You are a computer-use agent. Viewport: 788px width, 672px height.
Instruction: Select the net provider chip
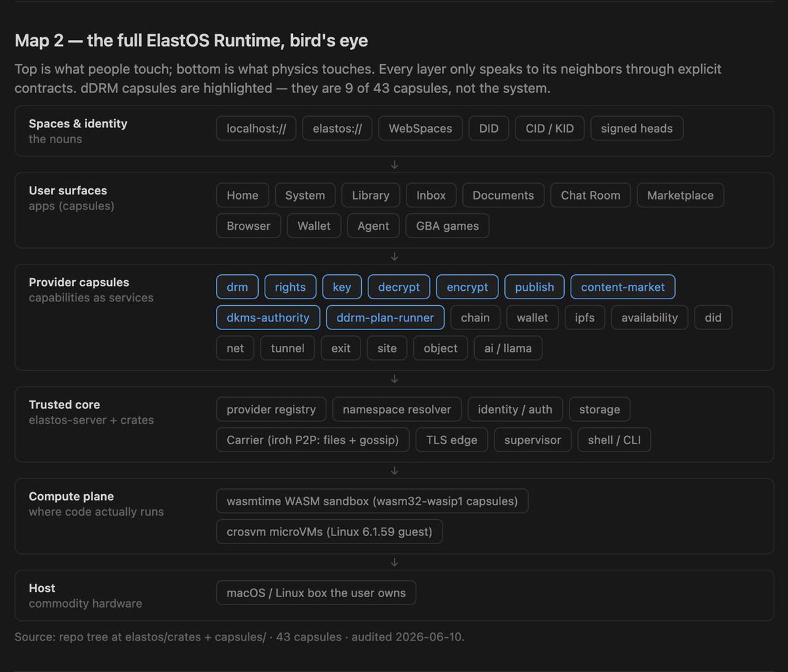tap(235, 348)
